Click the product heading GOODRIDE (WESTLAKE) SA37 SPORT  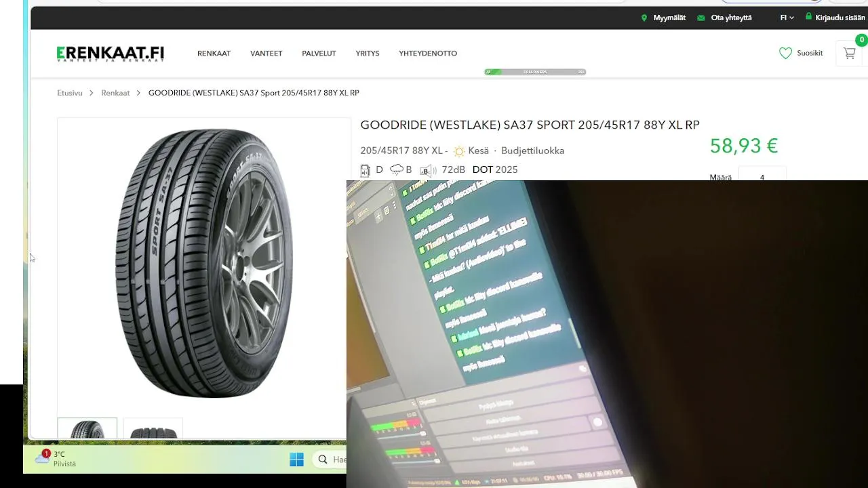pos(530,125)
